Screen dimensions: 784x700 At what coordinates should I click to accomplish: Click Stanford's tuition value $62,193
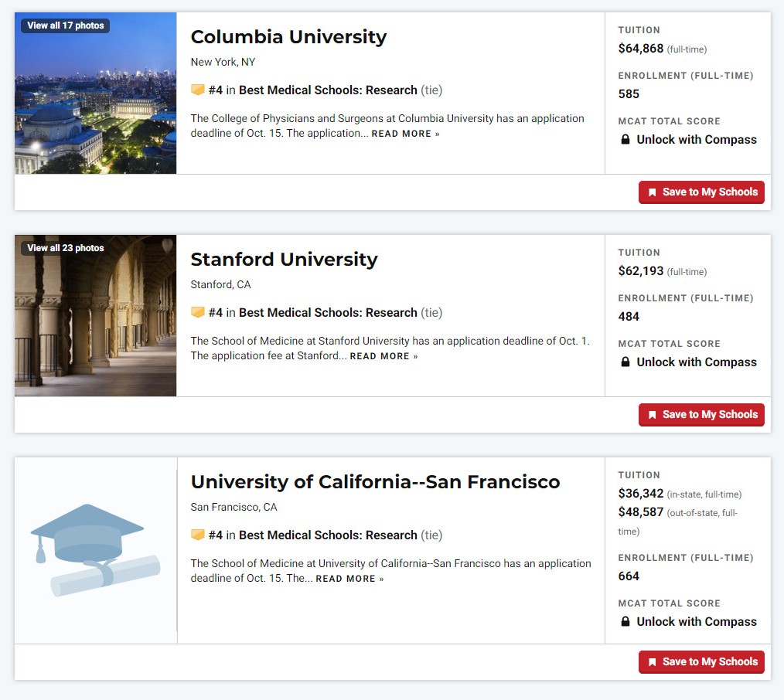coord(640,271)
